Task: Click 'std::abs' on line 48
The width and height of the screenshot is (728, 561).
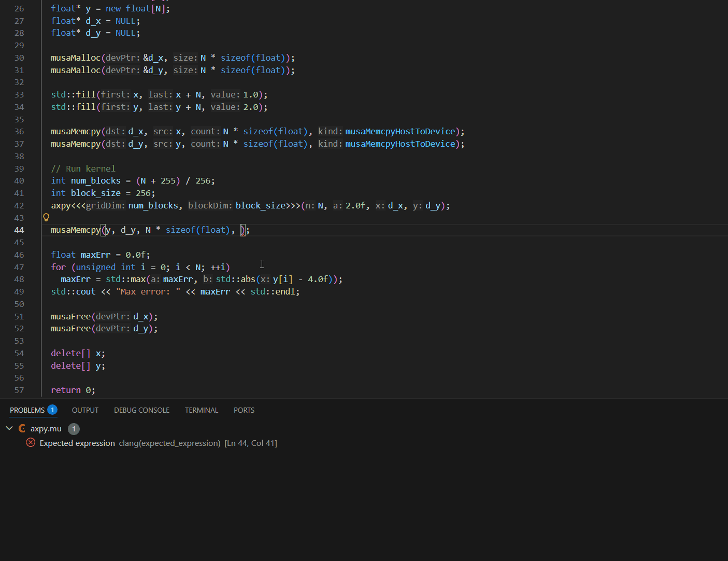Action: [236, 279]
